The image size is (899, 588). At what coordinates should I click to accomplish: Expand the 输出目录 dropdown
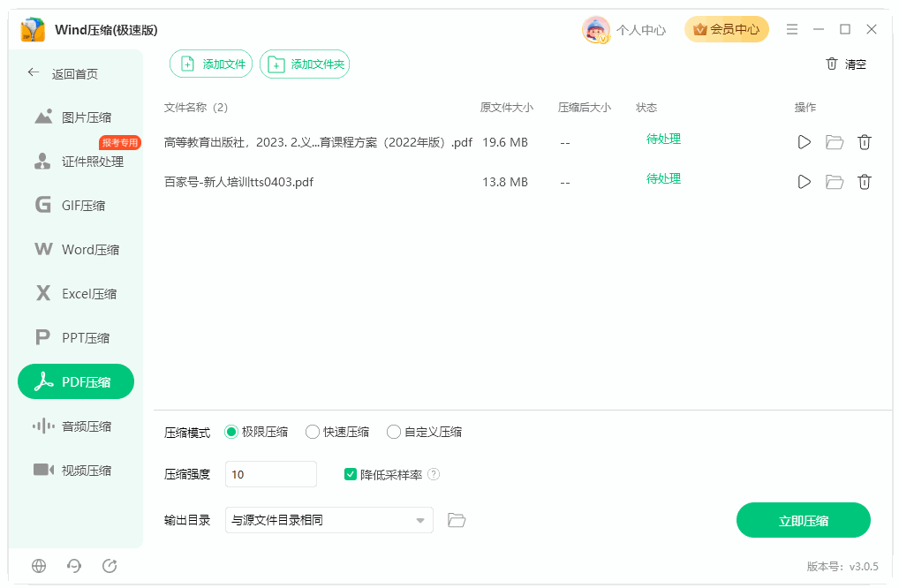[x=329, y=520]
